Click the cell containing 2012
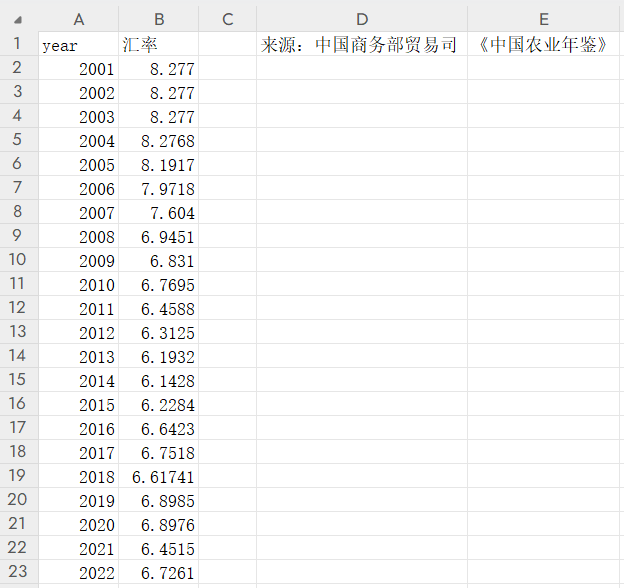The image size is (624, 588). pos(78,332)
